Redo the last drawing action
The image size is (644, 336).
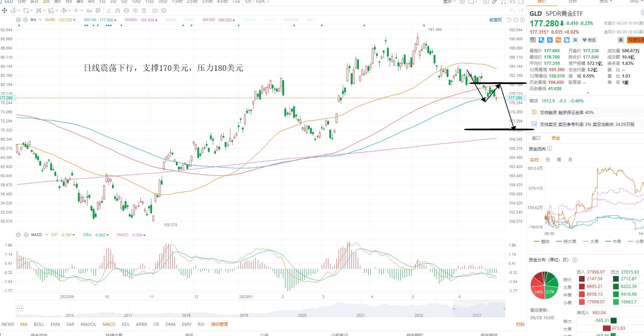521,11
